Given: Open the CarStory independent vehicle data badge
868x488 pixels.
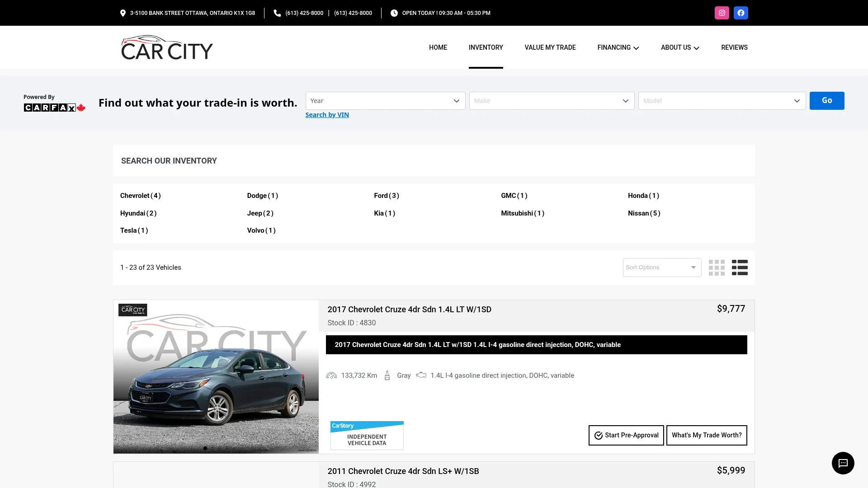Looking at the screenshot, I should [367, 436].
